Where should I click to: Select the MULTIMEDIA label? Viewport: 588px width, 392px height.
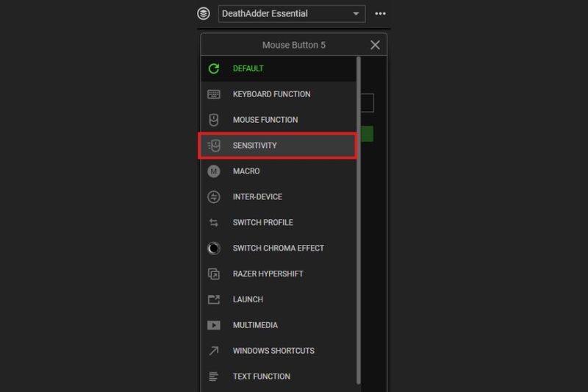click(x=255, y=325)
